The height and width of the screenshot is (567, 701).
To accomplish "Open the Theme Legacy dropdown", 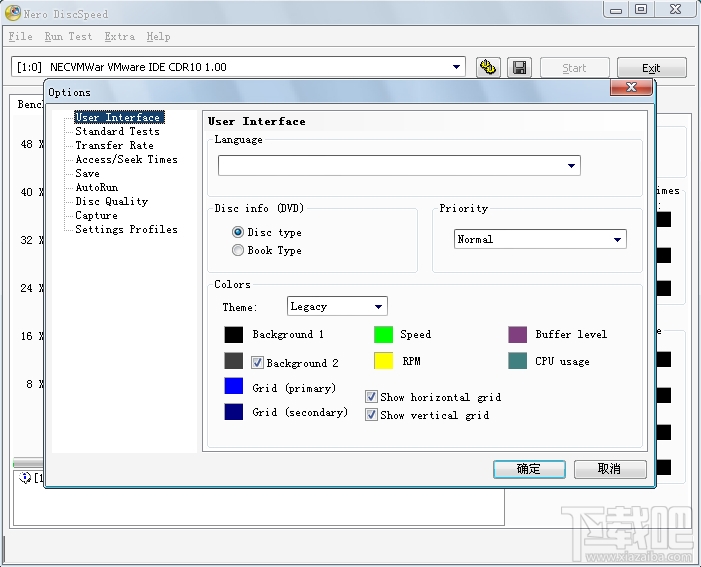I will tap(337, 306).
